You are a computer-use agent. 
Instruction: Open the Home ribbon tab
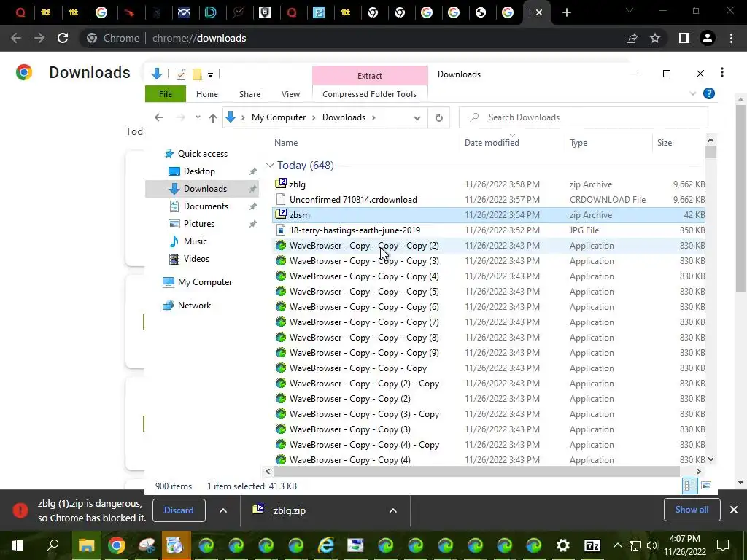[x=206, y=94]
